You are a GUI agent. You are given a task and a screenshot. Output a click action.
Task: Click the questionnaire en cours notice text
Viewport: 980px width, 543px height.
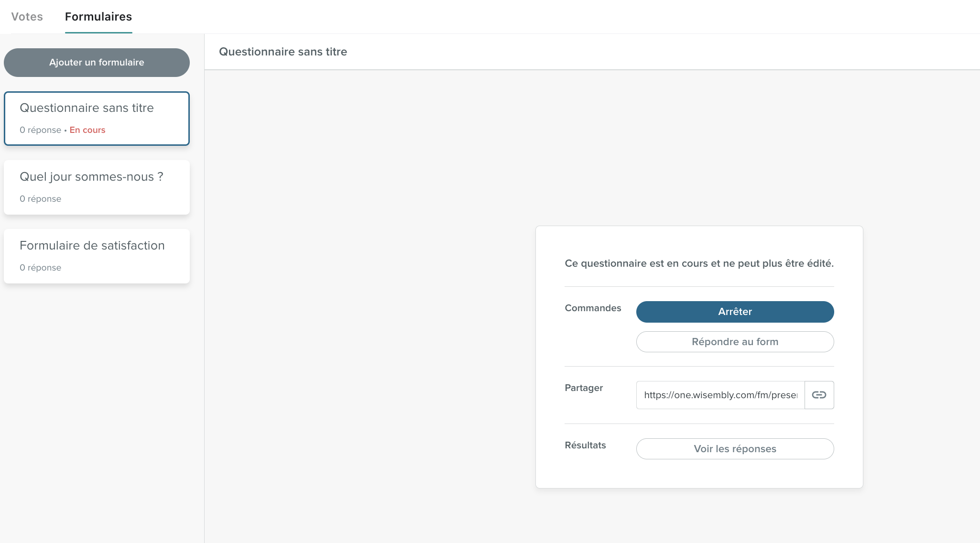click(699, 263)
